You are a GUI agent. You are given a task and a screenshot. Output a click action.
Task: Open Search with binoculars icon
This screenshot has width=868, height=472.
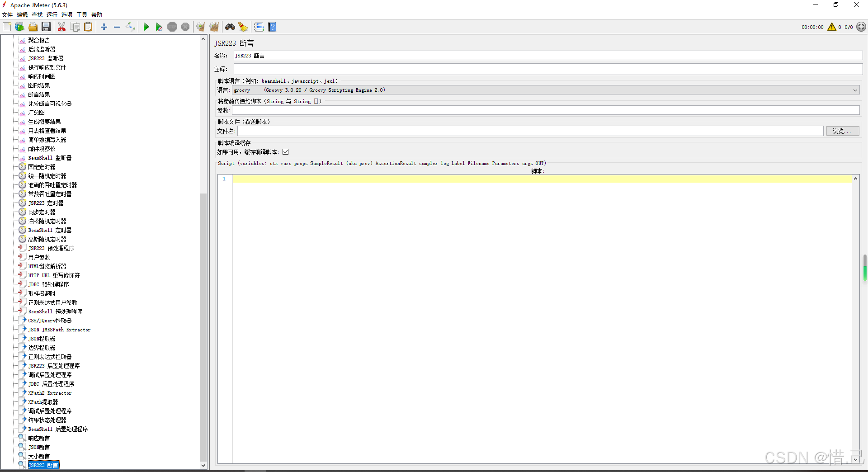(230, 27)
